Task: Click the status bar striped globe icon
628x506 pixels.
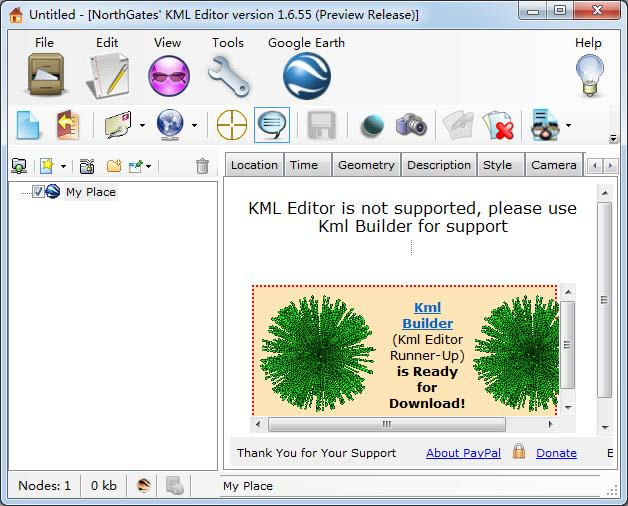Action: (143, 486)
